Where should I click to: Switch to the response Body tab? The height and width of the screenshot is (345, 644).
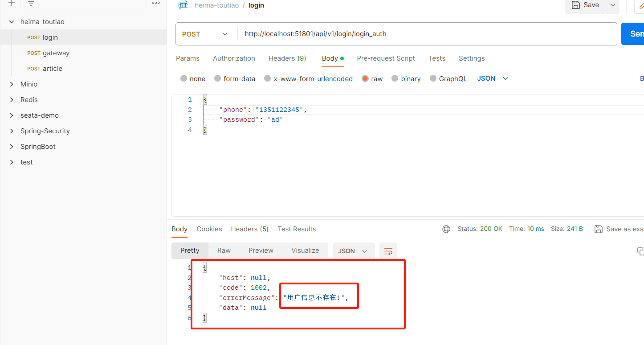[179, 229]
